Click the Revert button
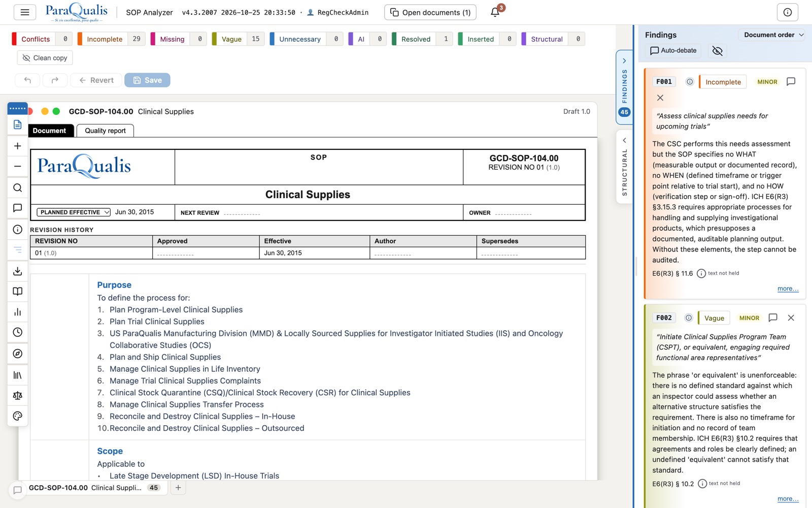 (x=96, y=80)
